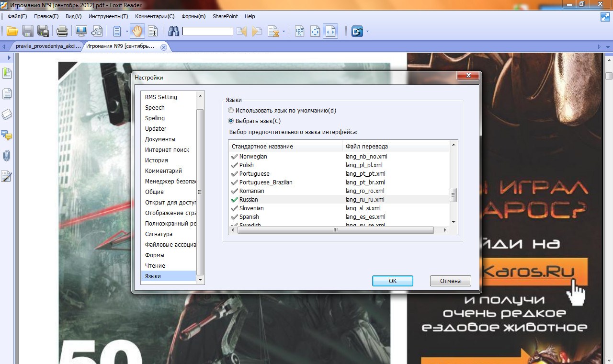Switch to pravila_provedeniya_akcii tab
This screenshot has height=364, width=613.
(48, 46)
